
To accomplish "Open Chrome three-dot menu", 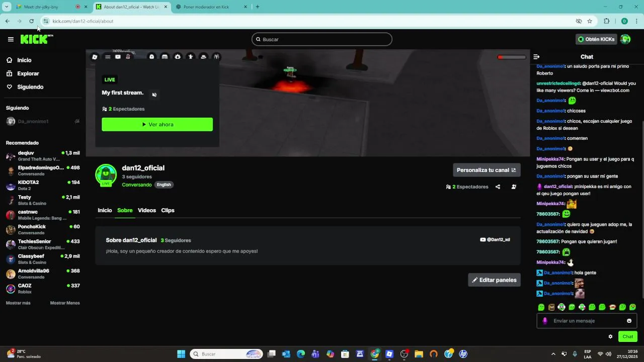I will click(637, 21).
